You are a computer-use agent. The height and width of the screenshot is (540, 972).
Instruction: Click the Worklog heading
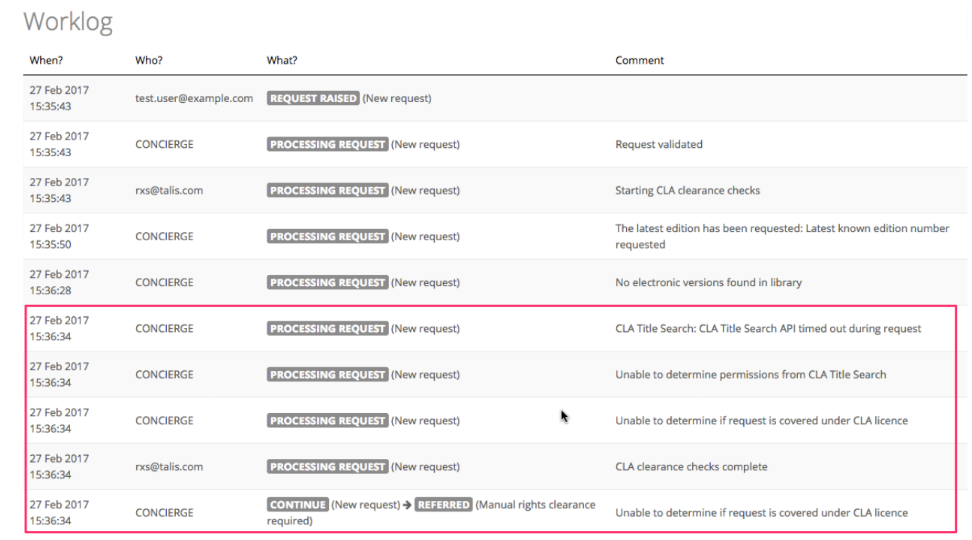point(68,22)
